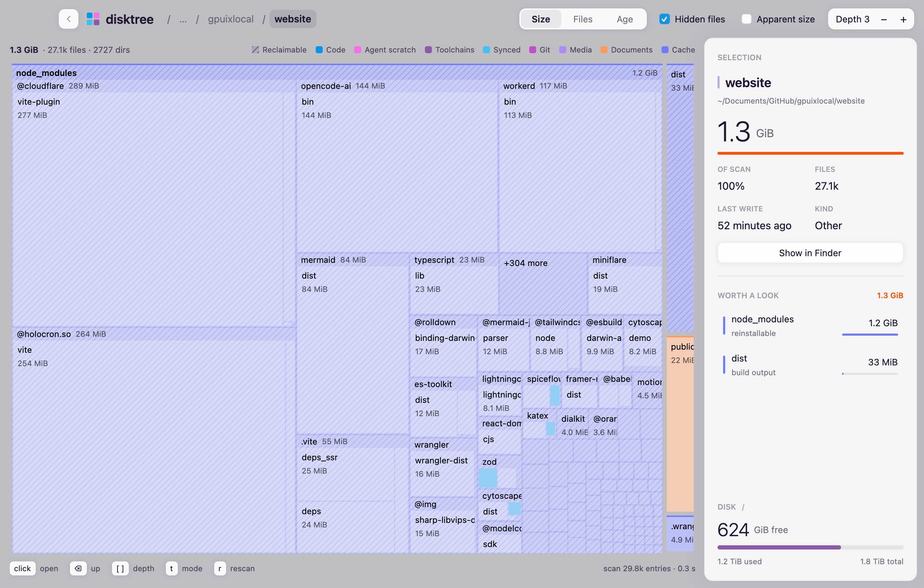924x588 pixels.
Task: Switch to the Size tab
Action: (541, 19)
